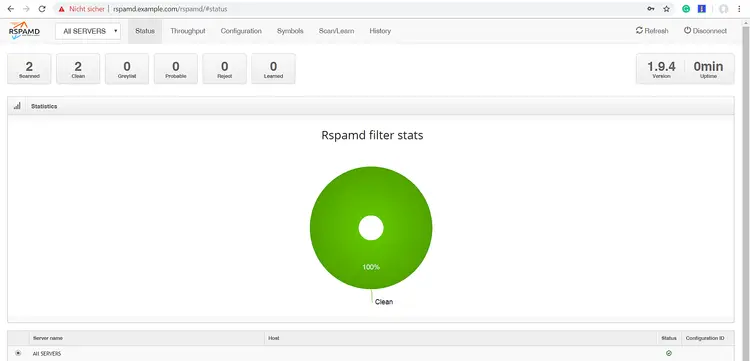Click the Clean counter tile
Image resolution: width=750 pixels, height=361 pixels.
(78, 69)
